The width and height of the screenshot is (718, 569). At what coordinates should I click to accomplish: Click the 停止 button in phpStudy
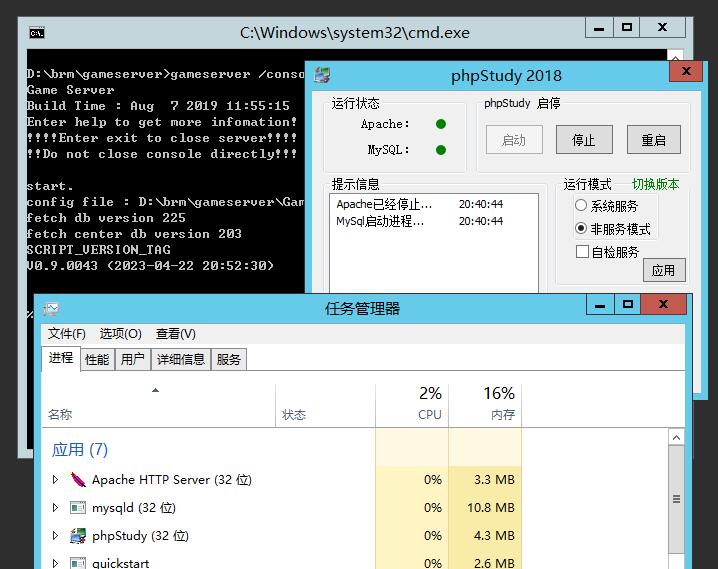pos(584,140)
